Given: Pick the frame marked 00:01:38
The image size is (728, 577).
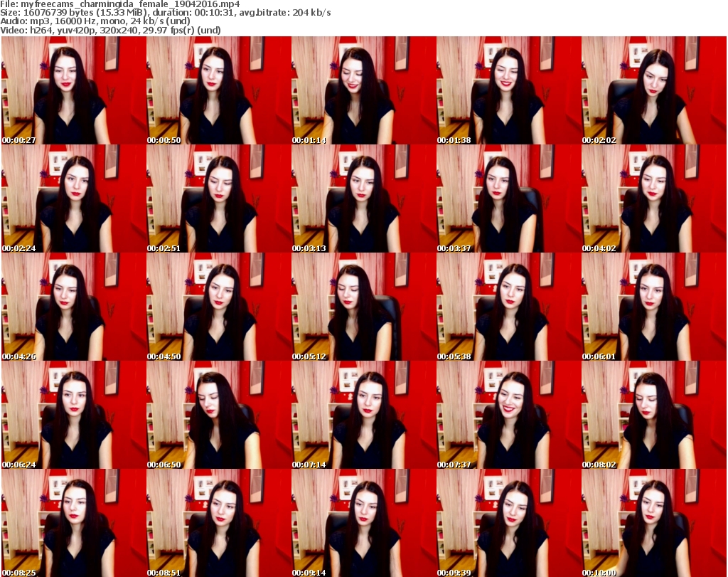Looking at the screenshot, I should pyautogui.click(x=508, y=90).
